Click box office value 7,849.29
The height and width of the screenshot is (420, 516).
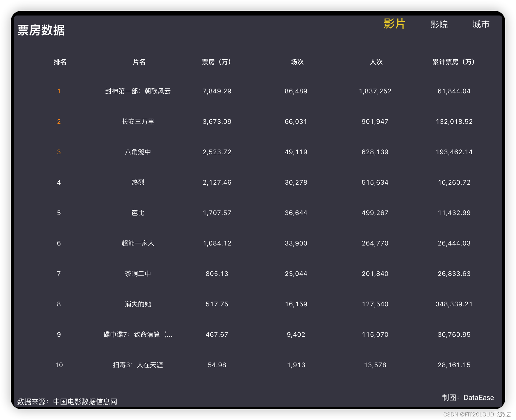tap(217, 91)
